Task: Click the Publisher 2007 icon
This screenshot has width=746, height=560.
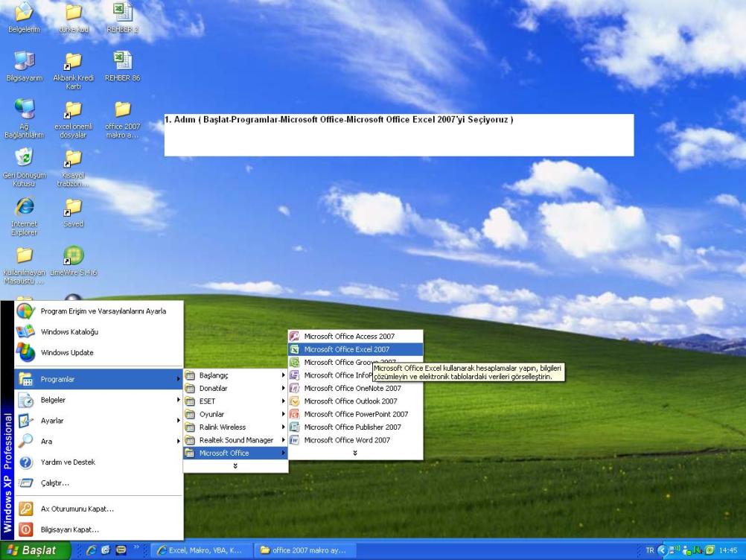Action: tap(295, 427)
